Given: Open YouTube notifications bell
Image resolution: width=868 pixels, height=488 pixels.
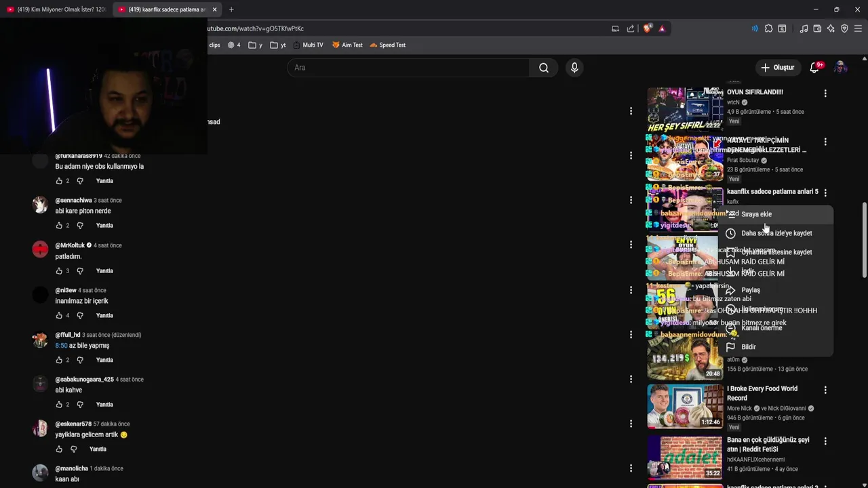Looking at the screenshot, I should tap(815, 67).
